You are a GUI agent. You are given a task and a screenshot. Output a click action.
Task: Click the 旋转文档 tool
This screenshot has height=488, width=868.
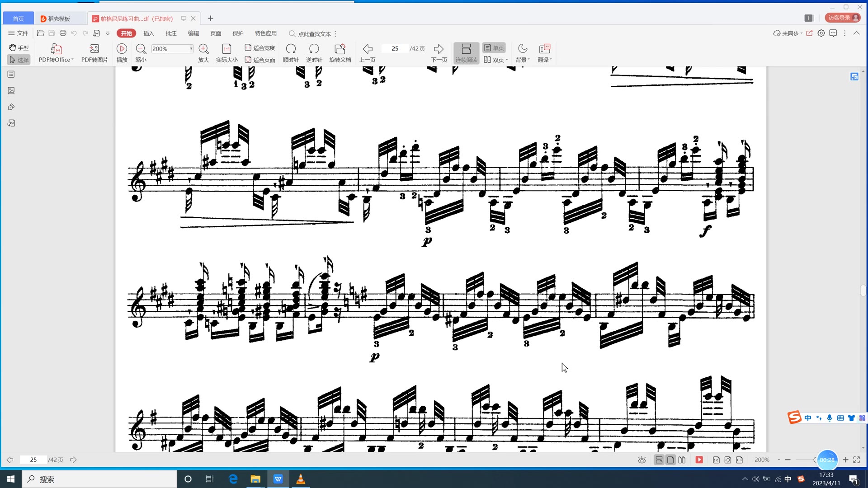pyautogui.click(x=340, y=53)
